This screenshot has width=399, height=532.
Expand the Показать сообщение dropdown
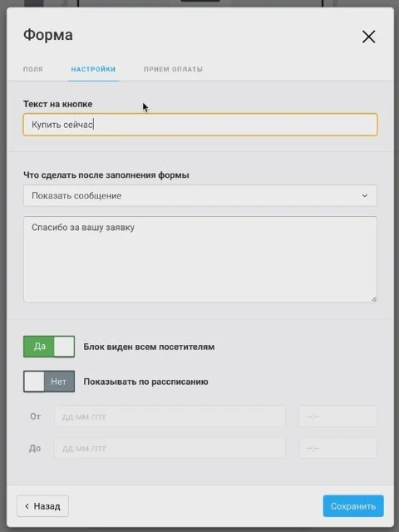coord(200,195)
